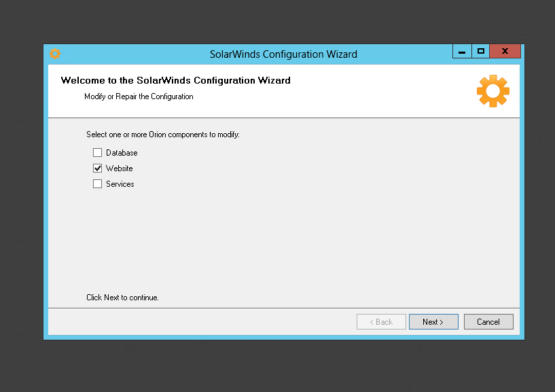Tick the Database checkbox
The width and height of the screenshot is (555, 392).
point(97,153)
